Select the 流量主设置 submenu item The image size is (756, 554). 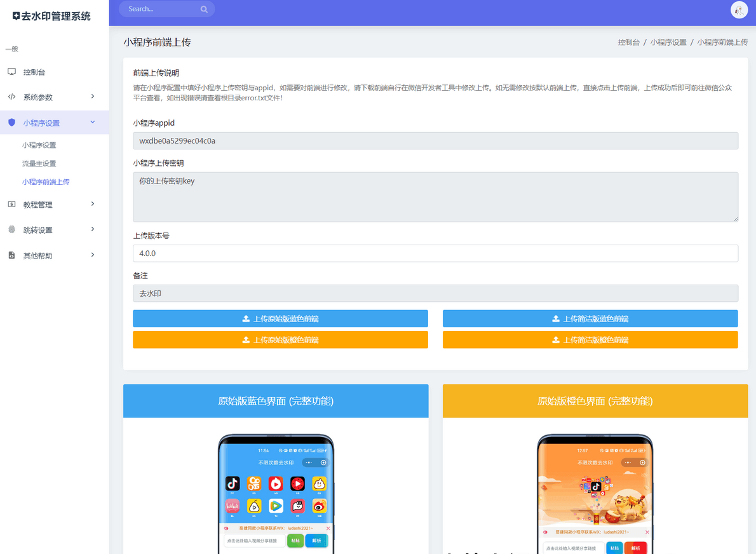[x=39, y=163]
